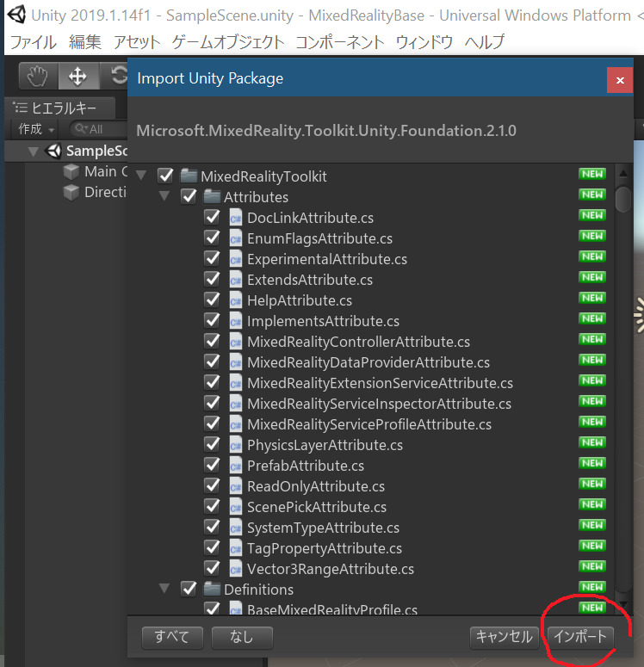Click the Definitions folder icon

pyautogui.click(x=212, y=589)
